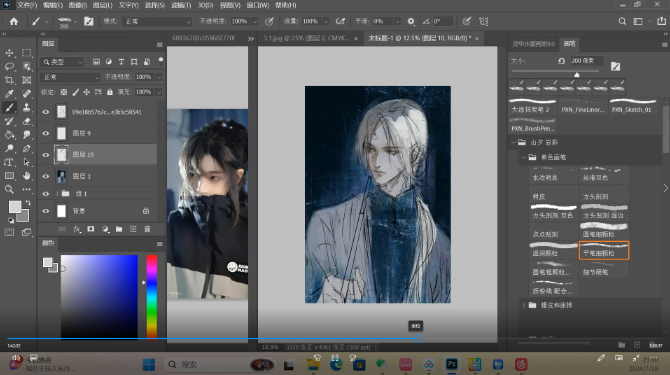Viewport: 670px width, 375px height.
Task: Expand the 组 1 layer group
Action: (57, 193)
